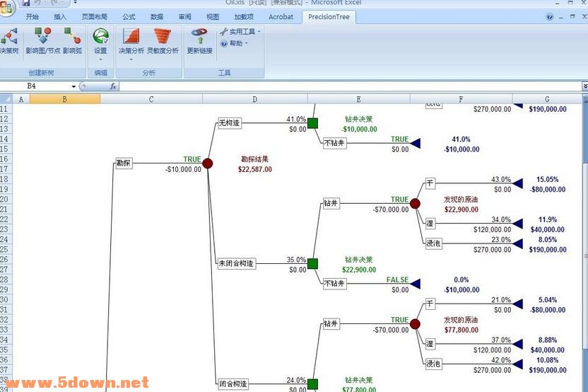
Task: Click the Excel Help question icon
Action: 550,17
